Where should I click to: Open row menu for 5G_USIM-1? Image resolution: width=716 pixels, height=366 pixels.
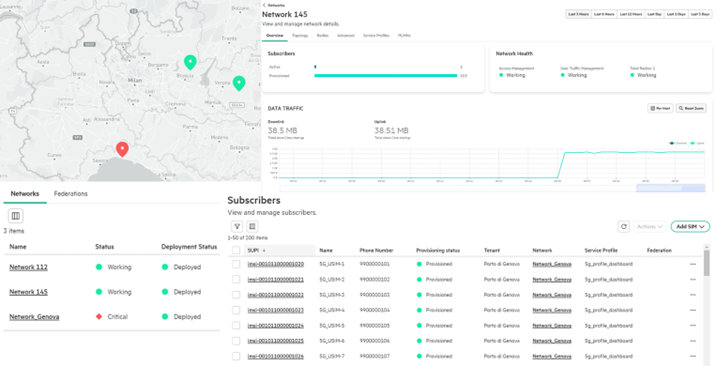coord(693,264)
